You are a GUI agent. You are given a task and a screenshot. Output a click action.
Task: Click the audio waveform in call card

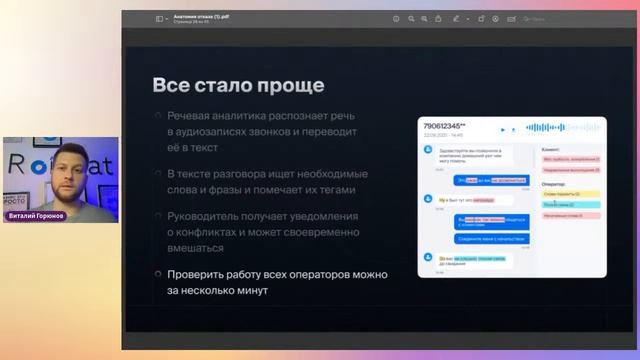tap(563, 128)
